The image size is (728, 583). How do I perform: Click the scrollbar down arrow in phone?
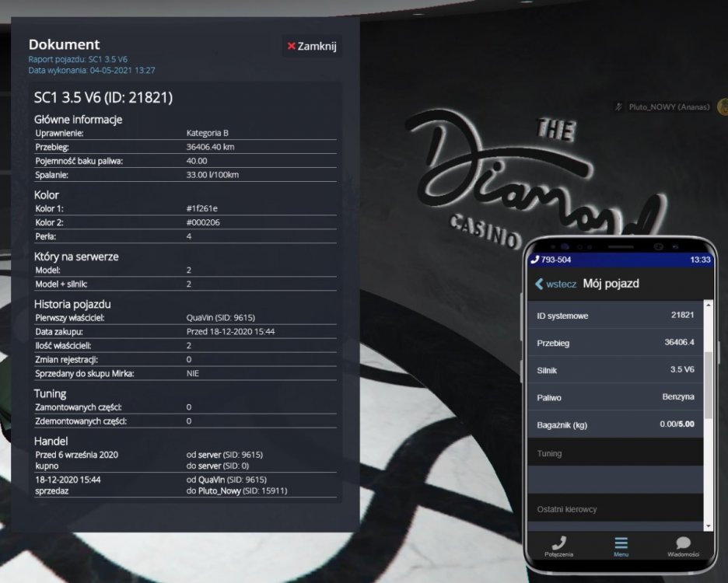pos(708,526)
